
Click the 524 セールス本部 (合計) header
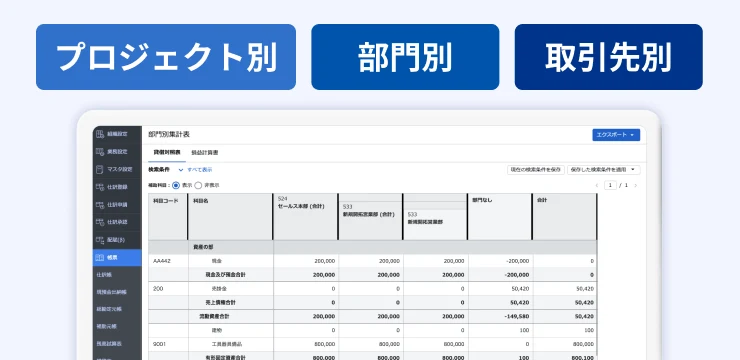click(x=305, y=217)
